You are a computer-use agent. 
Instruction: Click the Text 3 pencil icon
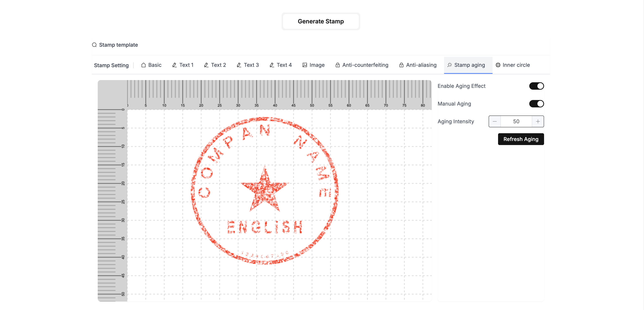click(x=239, y=65)
